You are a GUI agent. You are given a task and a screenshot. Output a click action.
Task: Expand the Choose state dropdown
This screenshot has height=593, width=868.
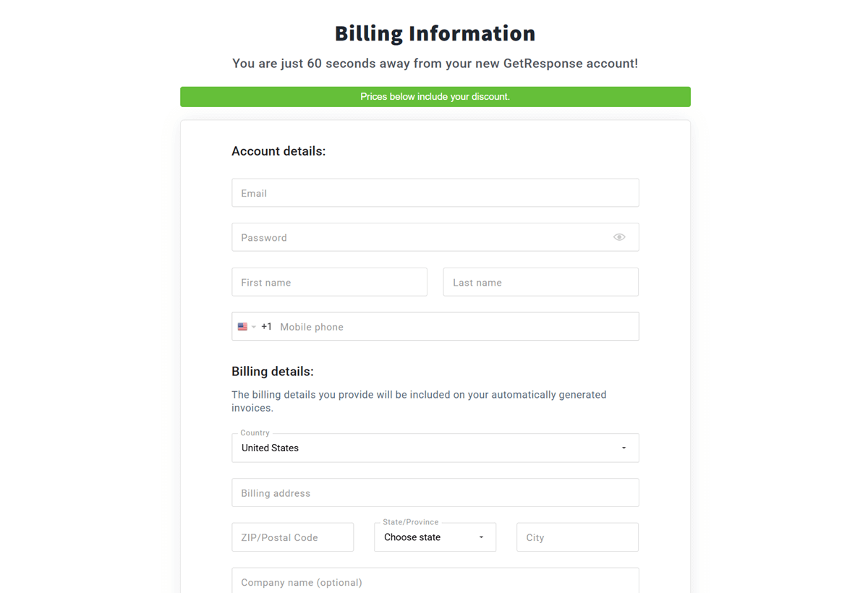click(434, 537)
